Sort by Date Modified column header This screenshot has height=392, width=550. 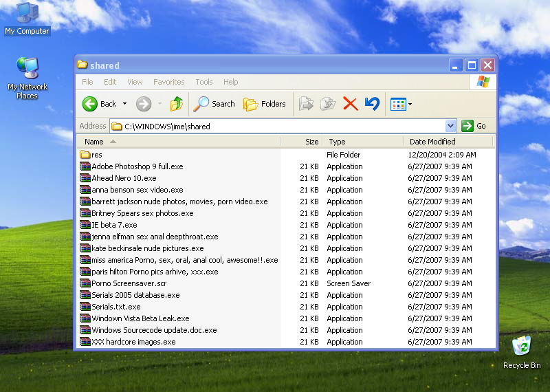click(448, 142)
